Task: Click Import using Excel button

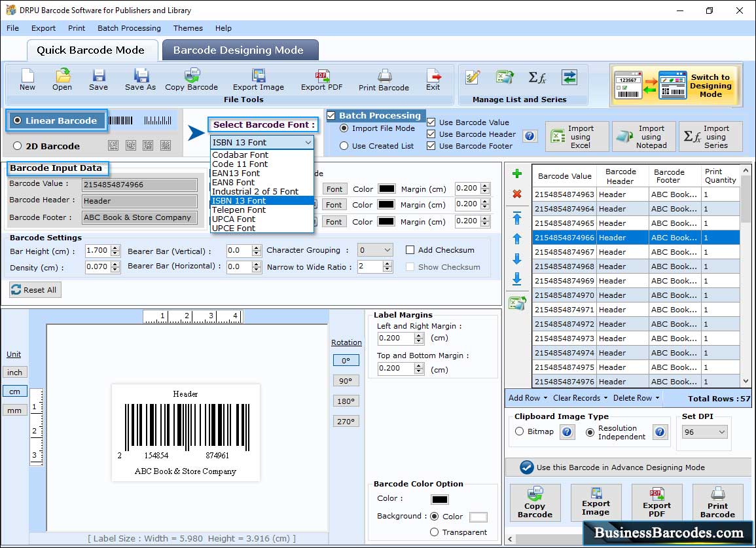Action: [x=577, y=137]
